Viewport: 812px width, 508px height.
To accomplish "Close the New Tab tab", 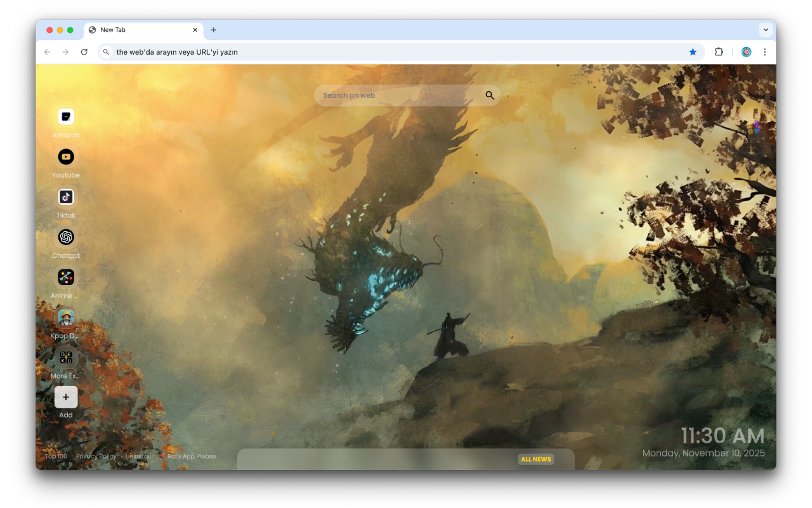I will pos(195,30).
